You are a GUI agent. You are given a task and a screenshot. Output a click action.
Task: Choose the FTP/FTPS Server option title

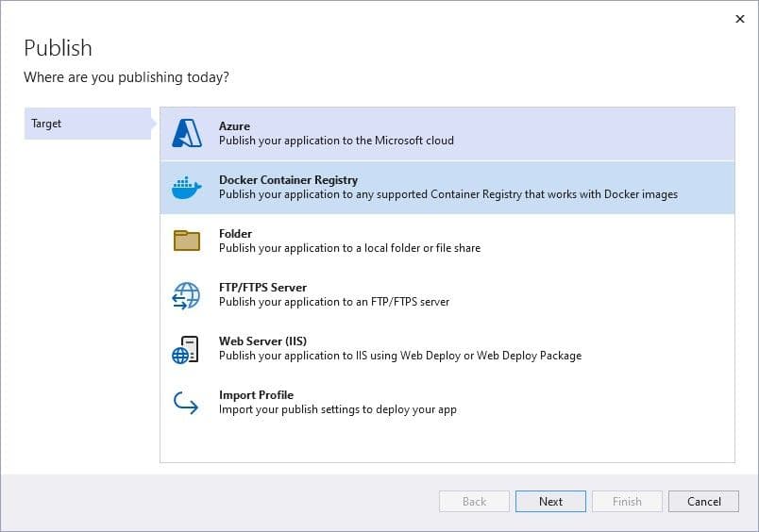point(262,288)
